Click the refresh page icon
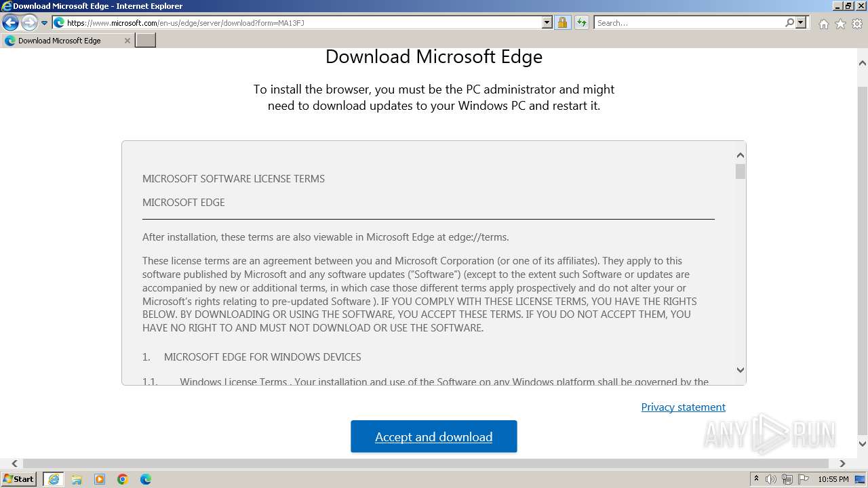The height and width of the screenshot is (488, 868). [582, 22]
